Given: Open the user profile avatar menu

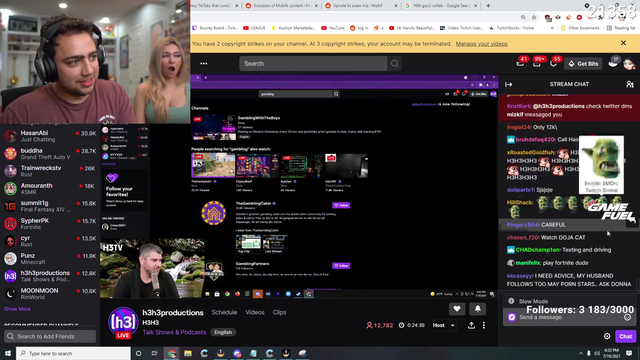Looking at the screenshot, I should click(x=629, y=64).
